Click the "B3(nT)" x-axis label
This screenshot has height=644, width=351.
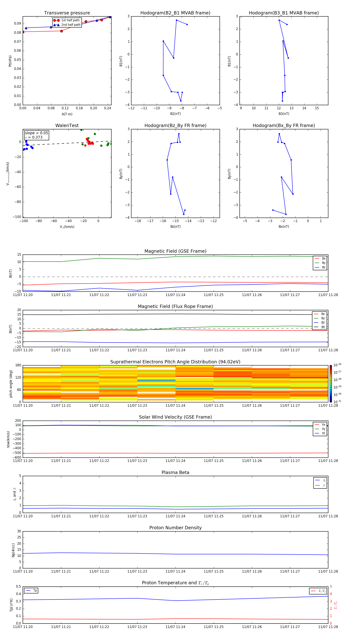[x=284, y=114]
